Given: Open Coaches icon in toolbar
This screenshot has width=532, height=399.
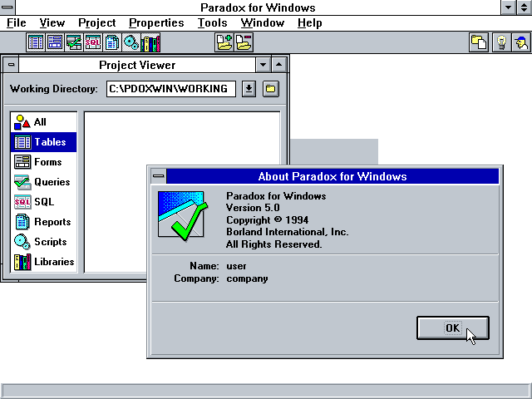Looking at the screenshot, I should [521, 42].
